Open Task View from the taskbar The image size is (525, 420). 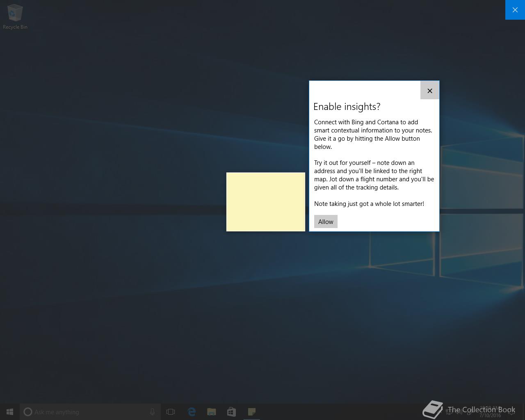click(x=171, y=412)
